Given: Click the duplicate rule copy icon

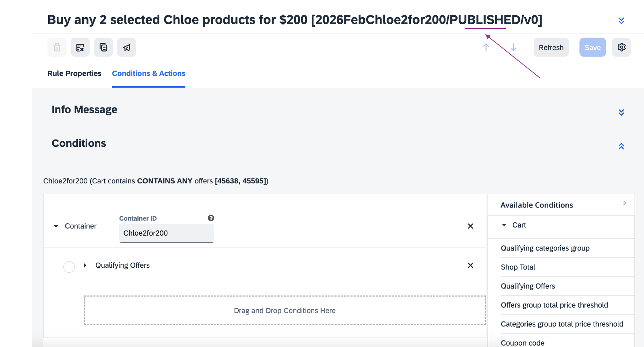Looking at the screenshot, I should tap(103, 47).
